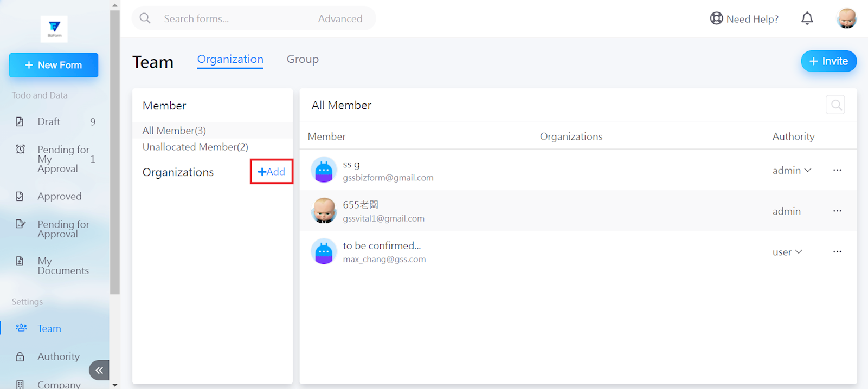868x389 pixels.
Task: Select the Organization tab
Action: point(230,59)
